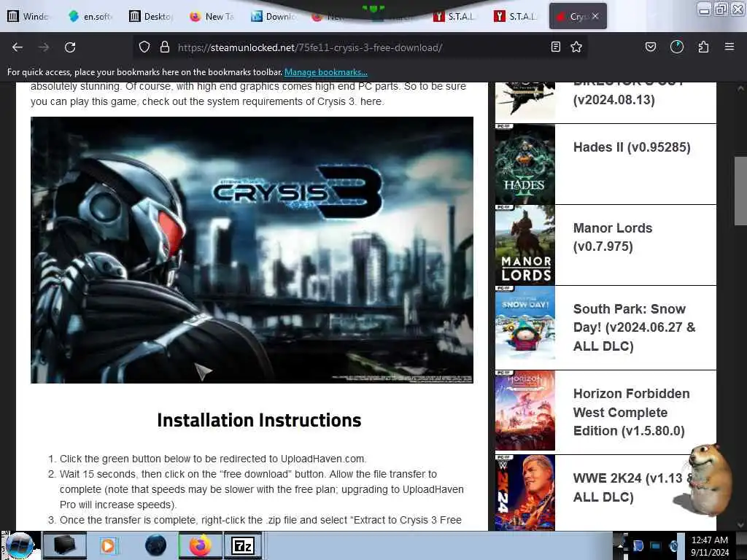Open the circular progress toolbar icon
Screen dimensions: 747x560
[x=677, y=47]
